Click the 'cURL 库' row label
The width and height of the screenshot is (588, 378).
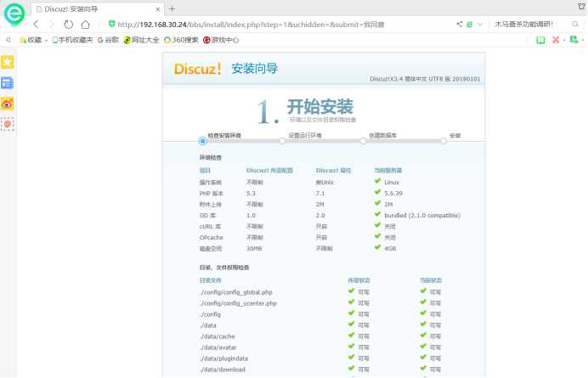[x=210, y=227]
